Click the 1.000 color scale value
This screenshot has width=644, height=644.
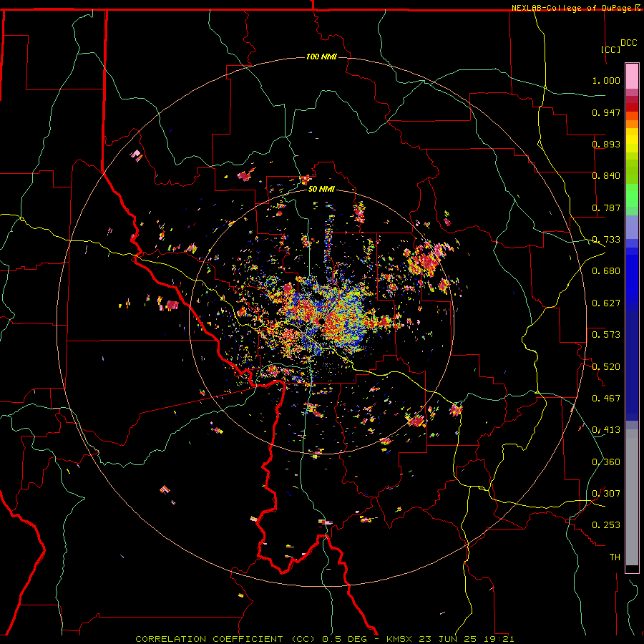point(606,80)
